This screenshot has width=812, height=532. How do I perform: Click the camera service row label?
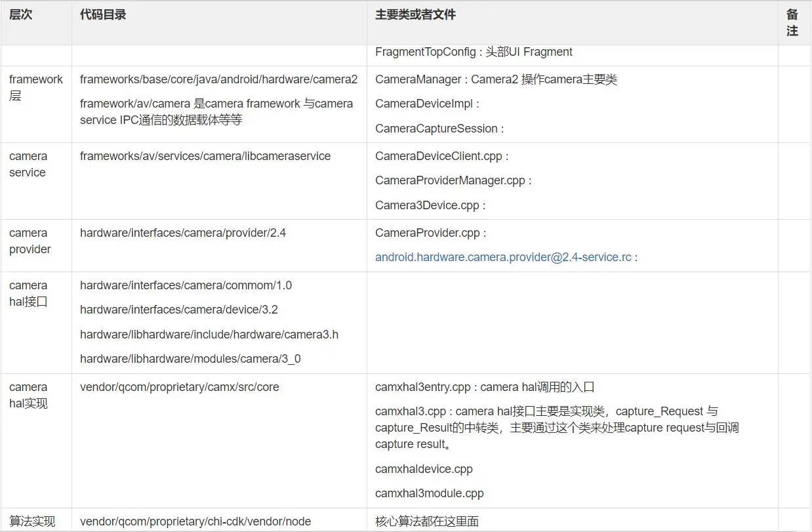[28, 164]
